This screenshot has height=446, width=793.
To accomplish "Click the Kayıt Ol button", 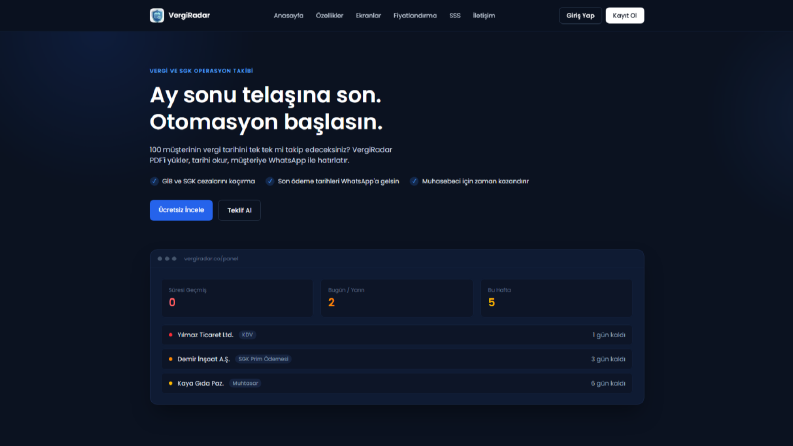I will [625, 16].
